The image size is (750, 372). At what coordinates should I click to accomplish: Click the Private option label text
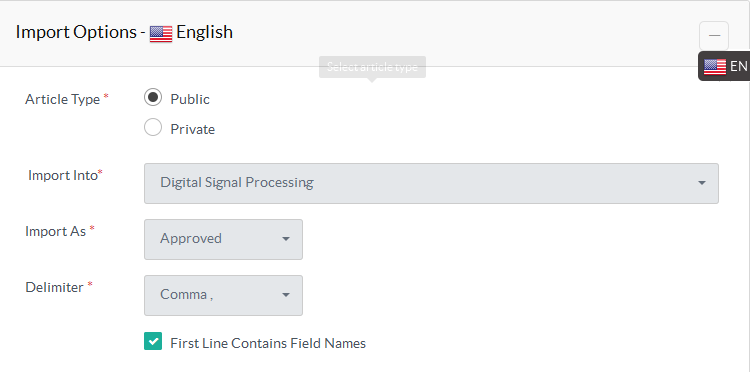tap(193, 129)
